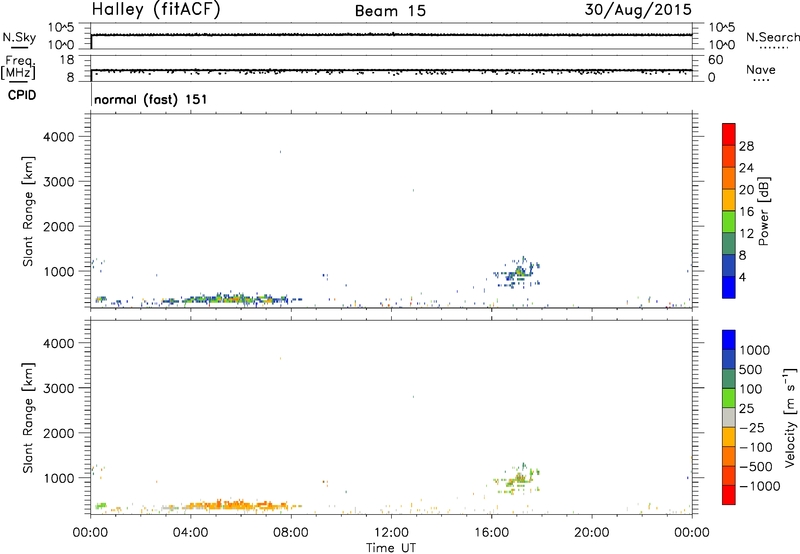Click the "-1000" label on Velocity colorbar
Viewport: 800px width, 554px height.
click(x=760, y=486)
